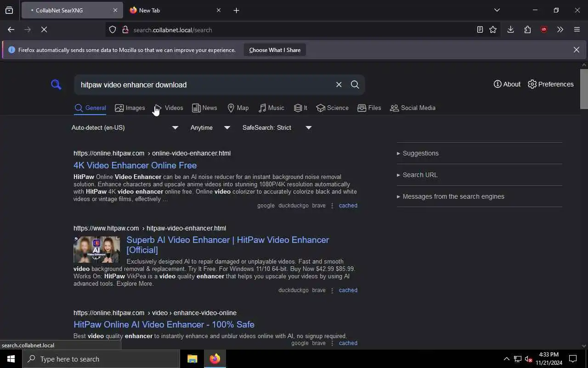588x368 pixels.
Task: Click the Windows taskbar search box
Action: point(101,359)
